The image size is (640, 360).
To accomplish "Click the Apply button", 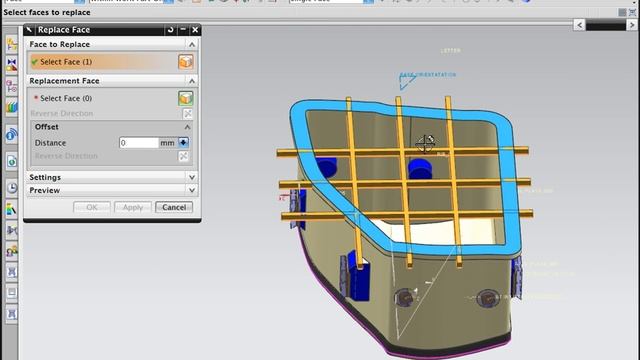I will 133,207.
